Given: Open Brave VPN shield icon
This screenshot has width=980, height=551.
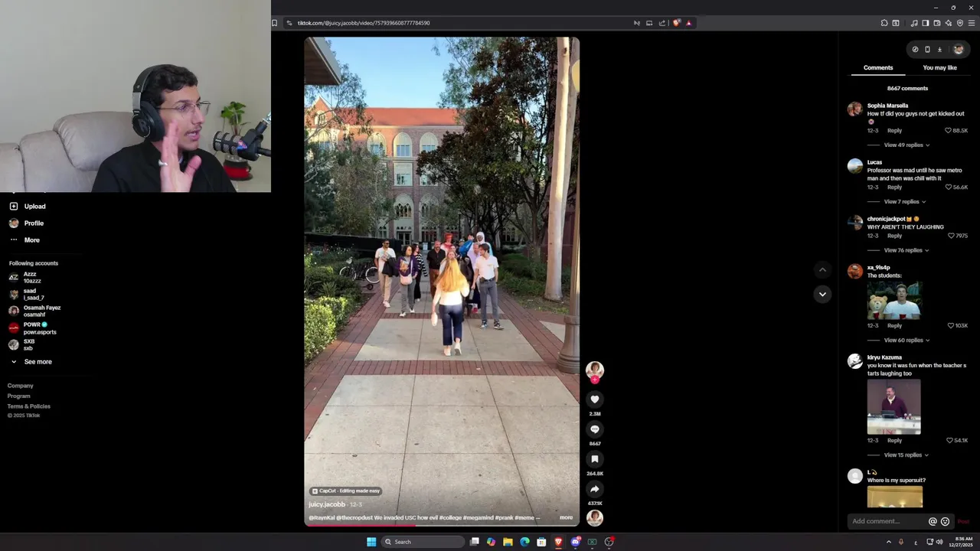Looking at the screenshot, I should (960, 23).
